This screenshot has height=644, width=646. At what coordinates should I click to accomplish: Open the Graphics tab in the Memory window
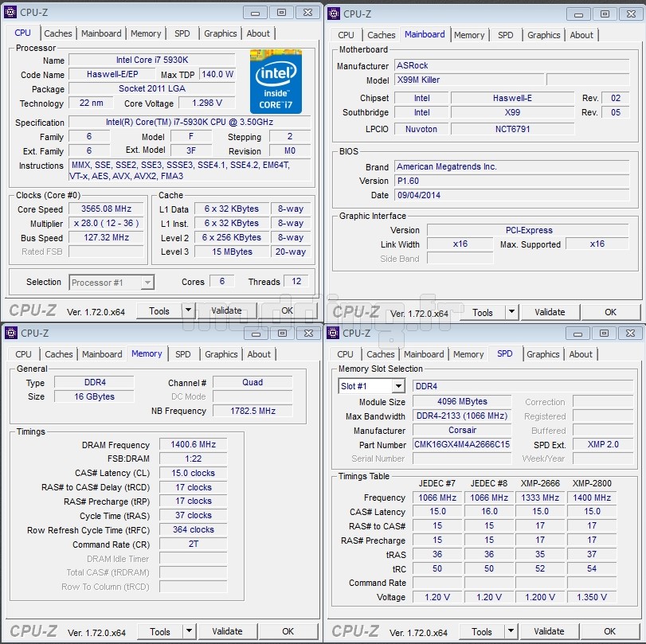221,354
